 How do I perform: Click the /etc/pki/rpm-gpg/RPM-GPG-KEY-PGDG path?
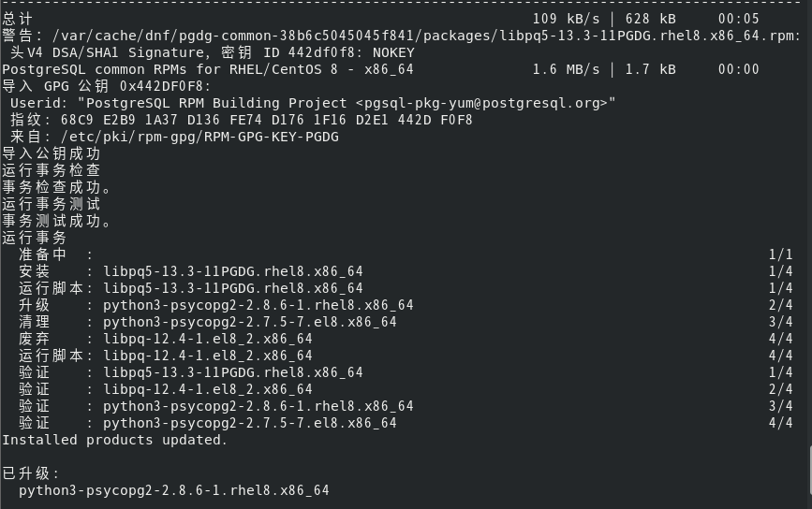(x=199, y=138)
